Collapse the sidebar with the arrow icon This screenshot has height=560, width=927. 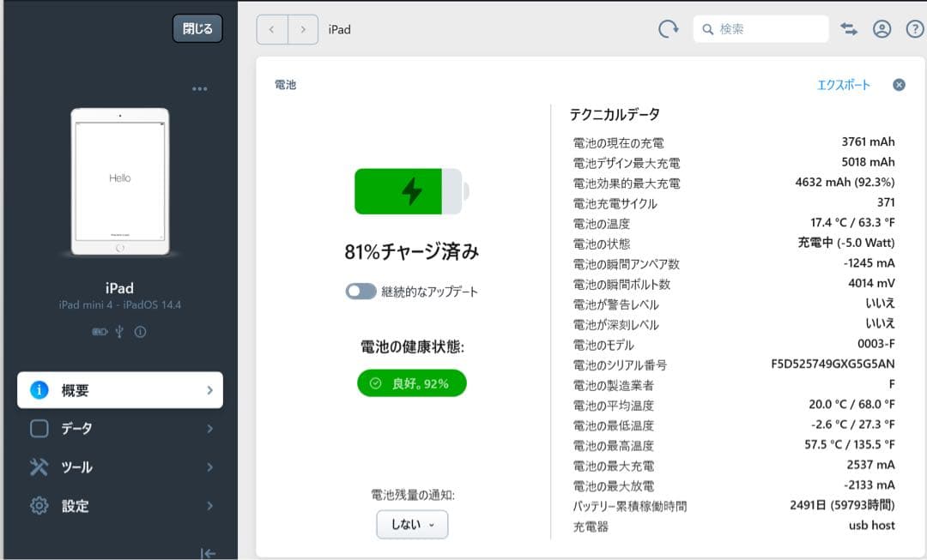208,553
